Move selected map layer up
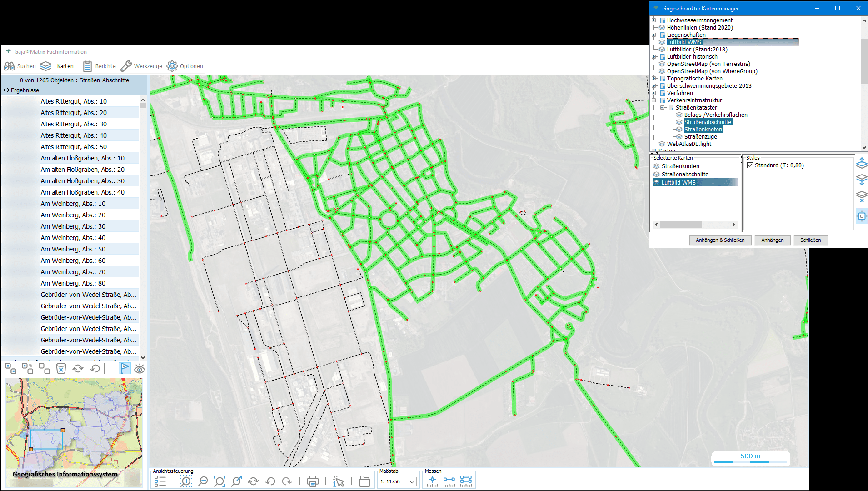This screenshot has width=868, height=491. [861, 163]
